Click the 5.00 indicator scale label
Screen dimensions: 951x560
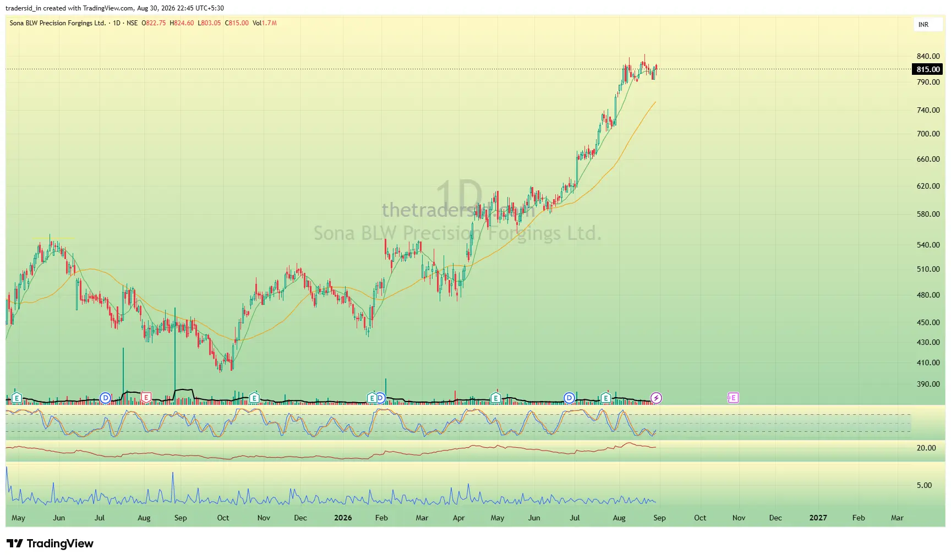(x=925, y=485)
